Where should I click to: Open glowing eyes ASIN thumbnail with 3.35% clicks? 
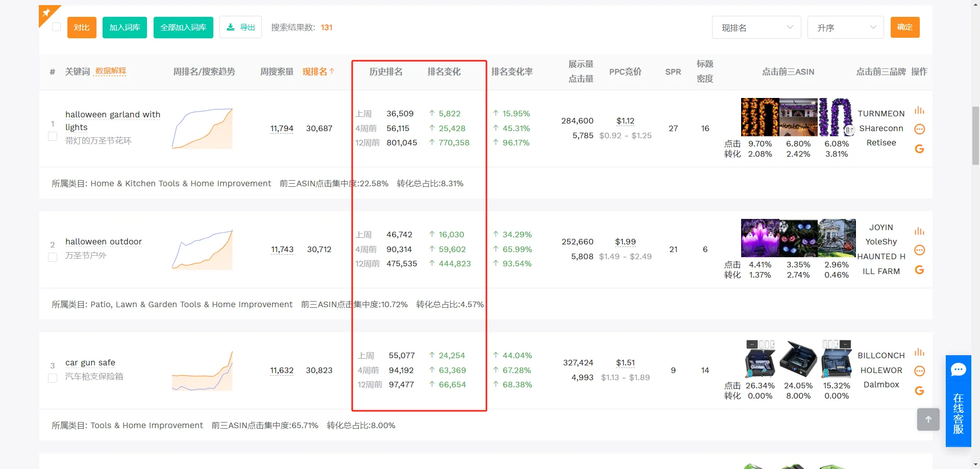coord(798,238)
